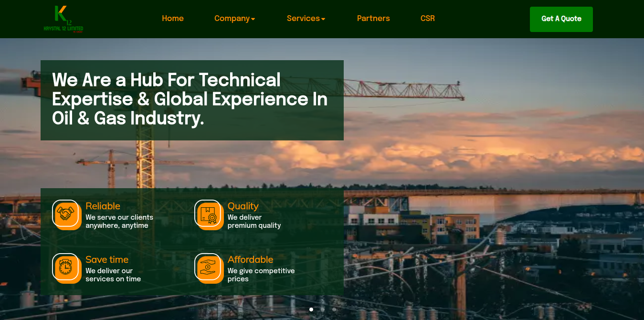Navigate to the CSR page
644x320 pixels.
(428, 19)
